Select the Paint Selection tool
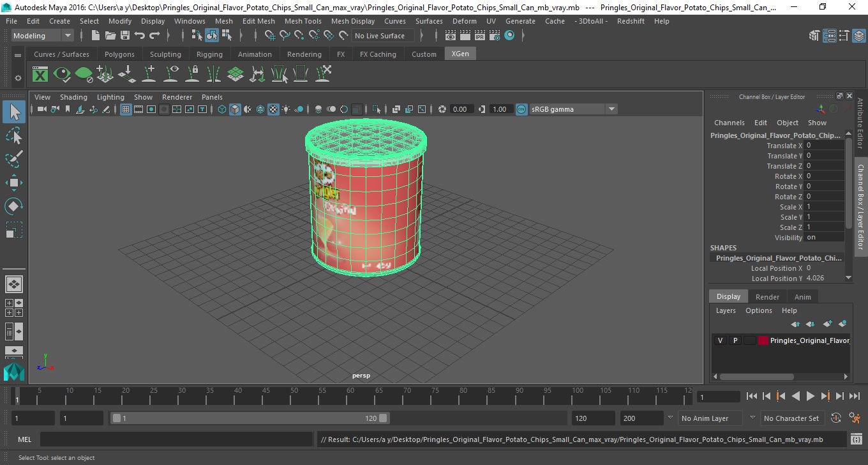868x465 pixels. [14, 159]
